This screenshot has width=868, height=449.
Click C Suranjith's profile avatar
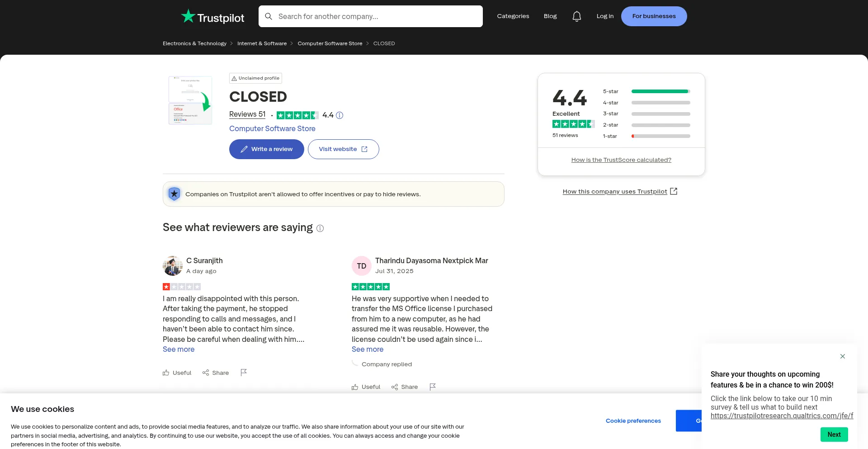[173, 265]
